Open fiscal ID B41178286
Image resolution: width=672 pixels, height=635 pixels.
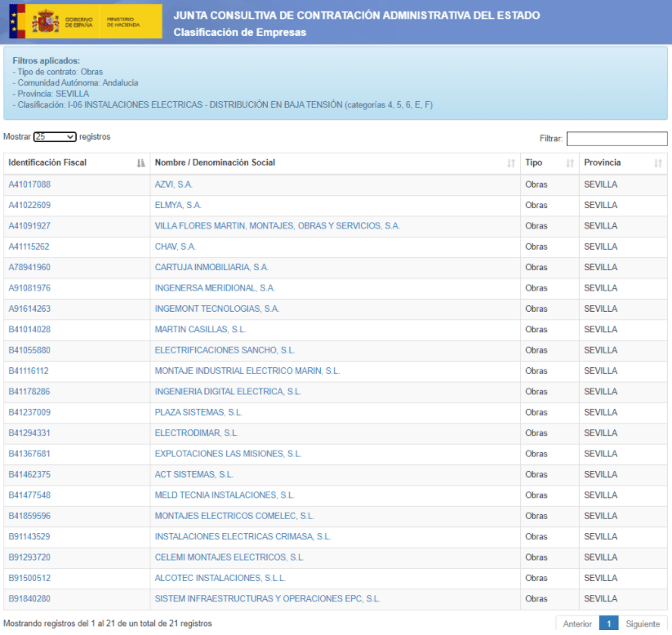(29, 392)
